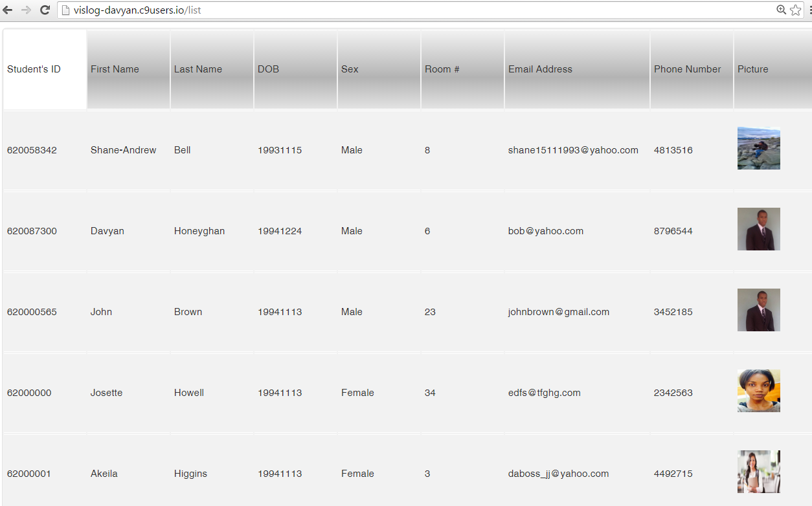Click first name Akeila
812x506 pixels.
click(x=104, y=474)
